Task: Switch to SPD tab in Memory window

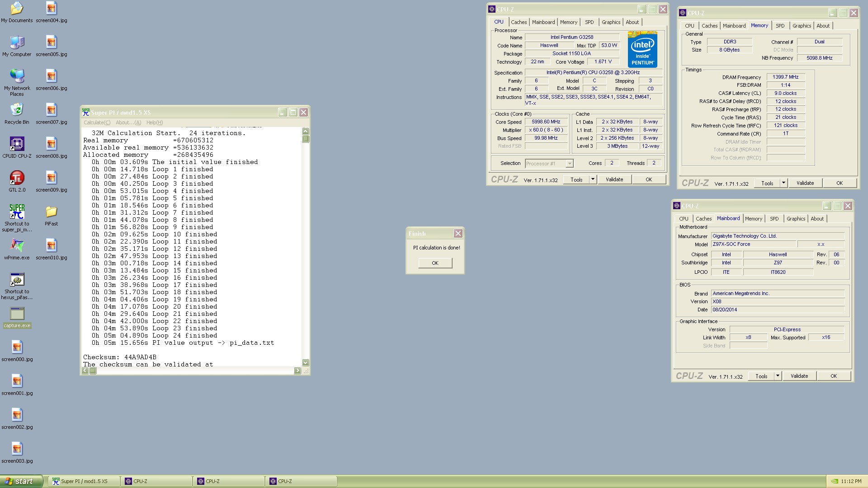Action: pyautogui.click(x=780, y=26)
